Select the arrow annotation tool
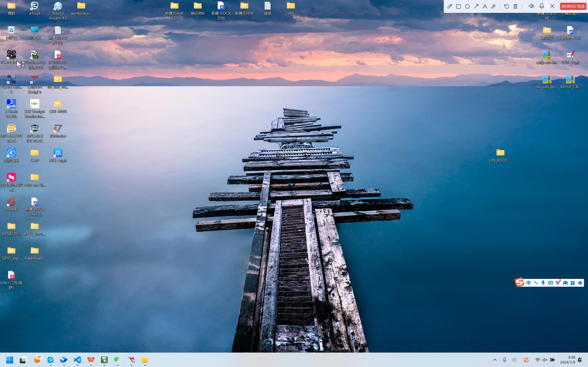The image size is (588, 367). (x=476, y=7)
